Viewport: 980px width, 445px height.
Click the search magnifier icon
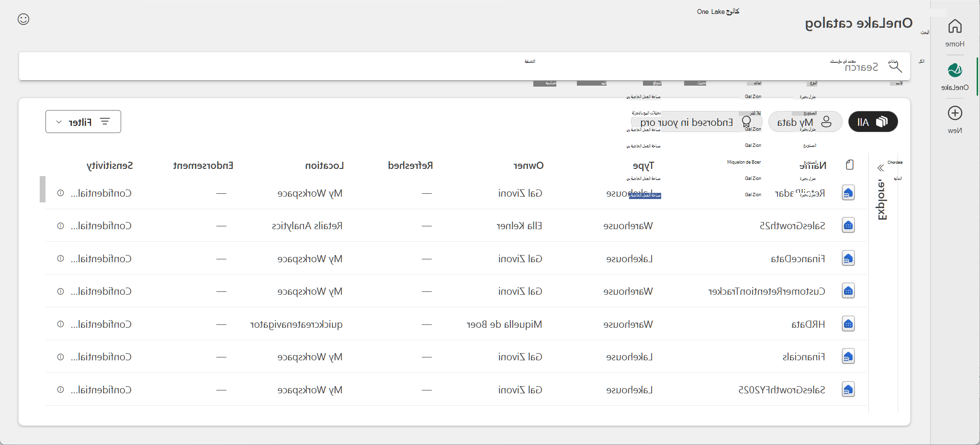pyautogui.click(x=895, y=67)
